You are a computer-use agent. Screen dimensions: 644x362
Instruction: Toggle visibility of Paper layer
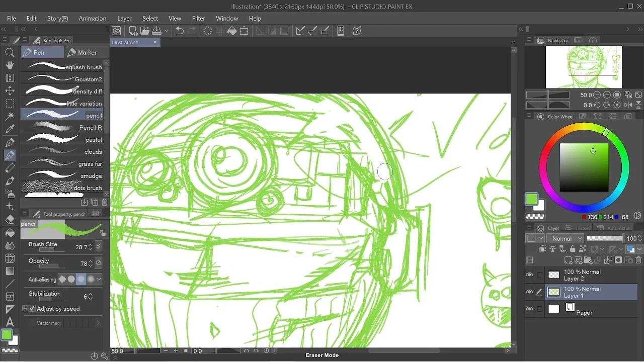pos(529,309)
